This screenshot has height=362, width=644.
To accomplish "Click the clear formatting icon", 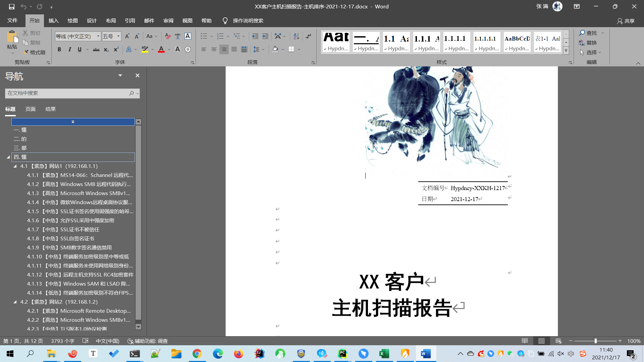I will click(168, 36).
